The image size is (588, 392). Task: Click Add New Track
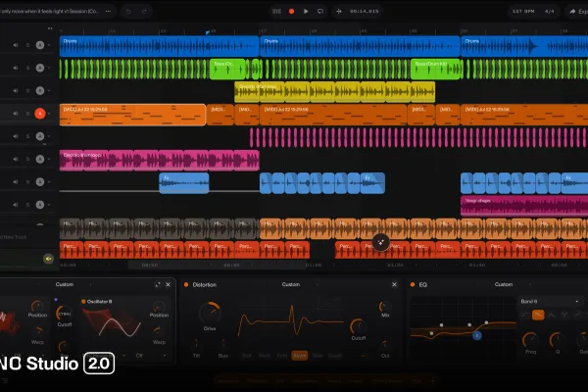[14, 237]
